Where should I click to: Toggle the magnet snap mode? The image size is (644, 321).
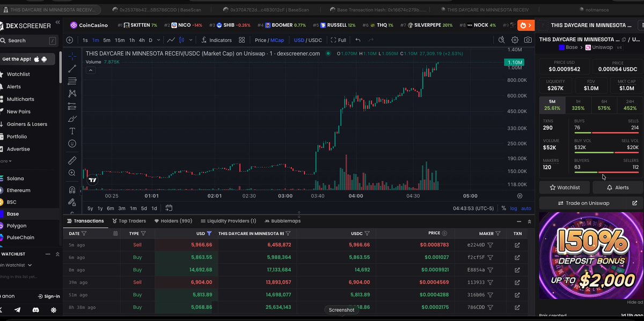click(x=72, y=190)
